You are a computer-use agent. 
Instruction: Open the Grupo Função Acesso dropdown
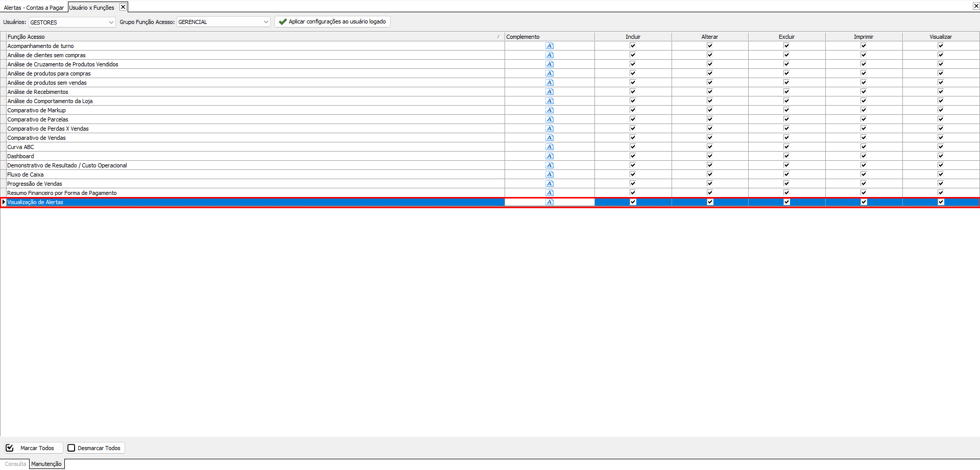266,22
